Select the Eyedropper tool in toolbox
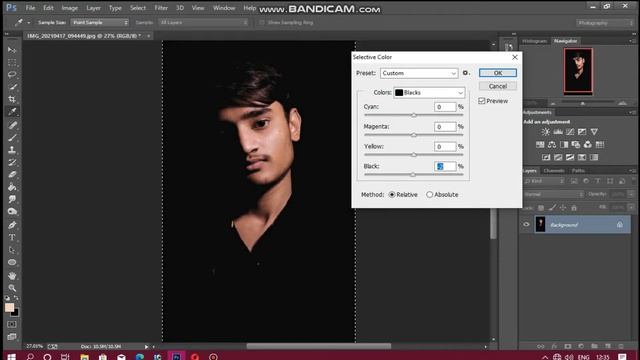This screenshot has width=640, height=360. [12, 111]
